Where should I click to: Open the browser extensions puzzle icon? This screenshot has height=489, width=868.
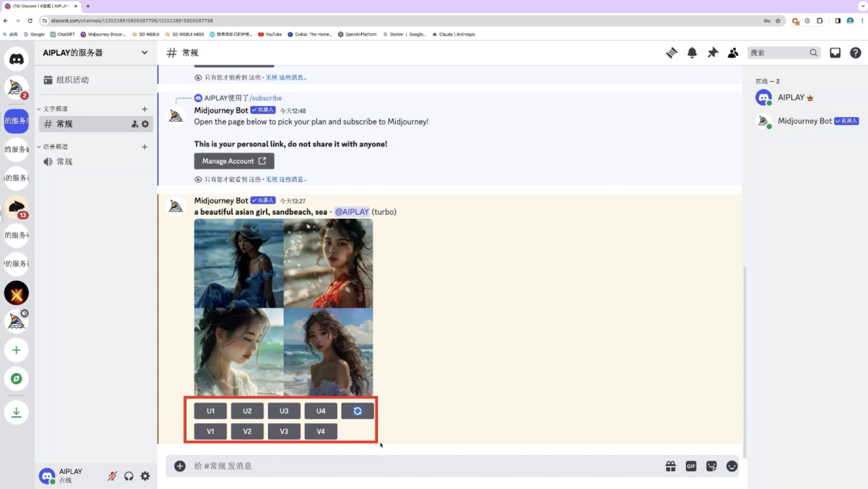click(x=820, y=21)
